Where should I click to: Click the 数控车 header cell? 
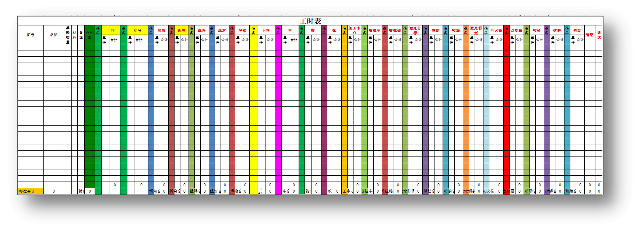tap(374, 30)
